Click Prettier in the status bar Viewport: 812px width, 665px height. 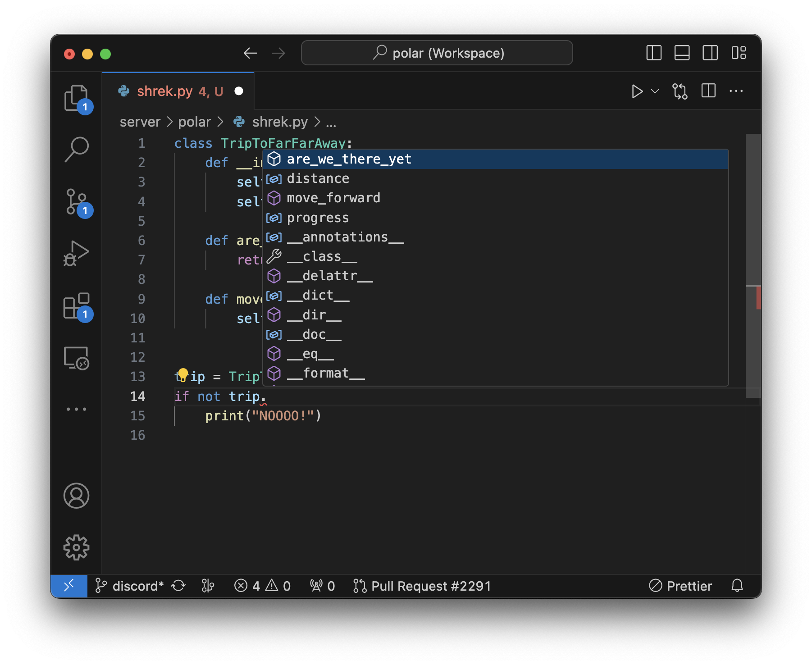point(681,586)
